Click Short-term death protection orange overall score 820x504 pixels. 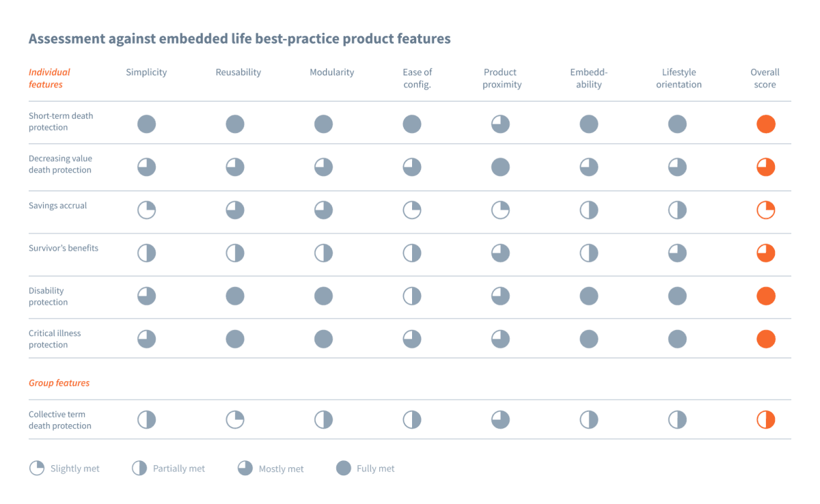point(766,124)
